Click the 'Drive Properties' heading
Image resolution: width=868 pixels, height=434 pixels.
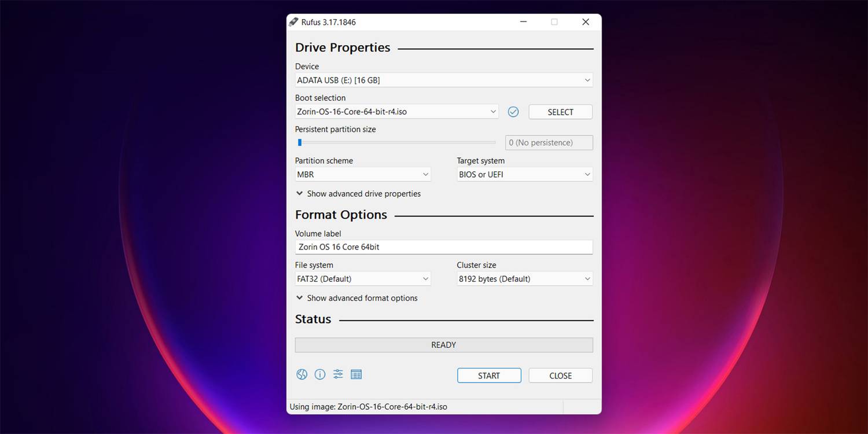pyautogui.click(x=343, y=48)
